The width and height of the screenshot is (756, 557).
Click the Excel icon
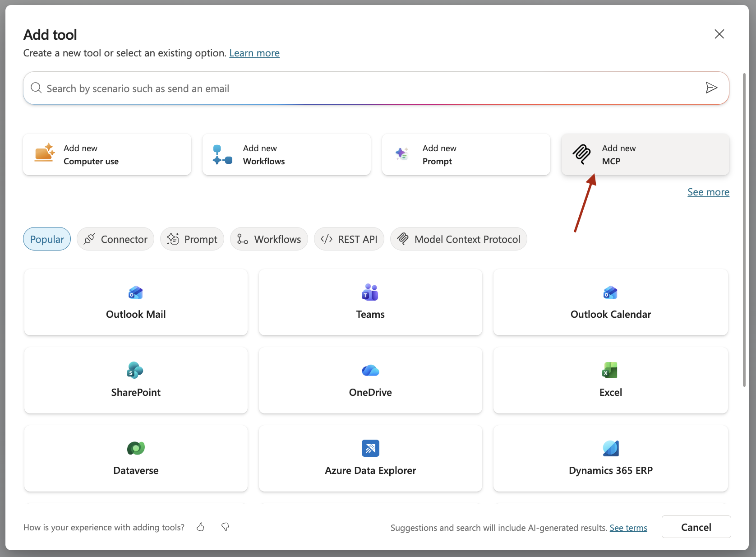(610, 370)
